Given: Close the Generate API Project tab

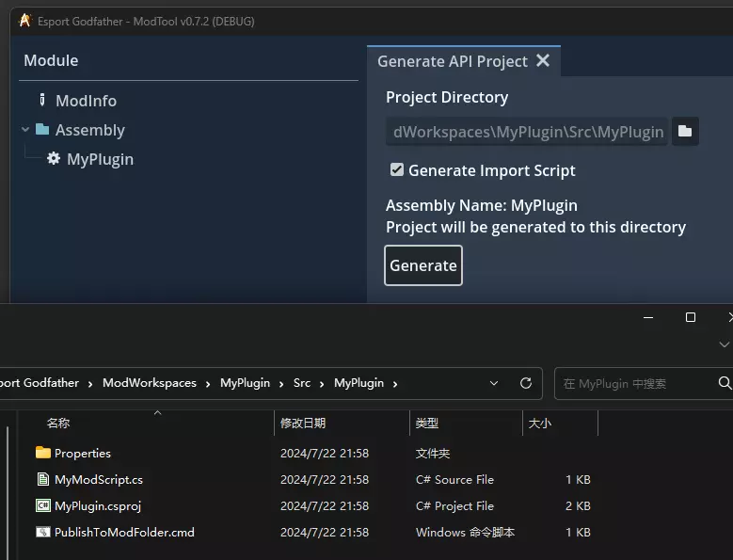Looking at the screenshot, I should tap(543, 60).
